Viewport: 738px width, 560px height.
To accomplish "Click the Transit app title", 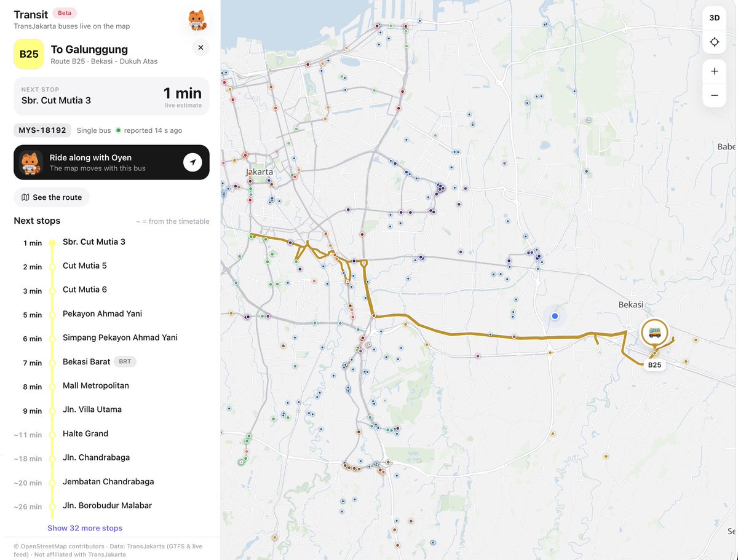I will coord(31,14).
